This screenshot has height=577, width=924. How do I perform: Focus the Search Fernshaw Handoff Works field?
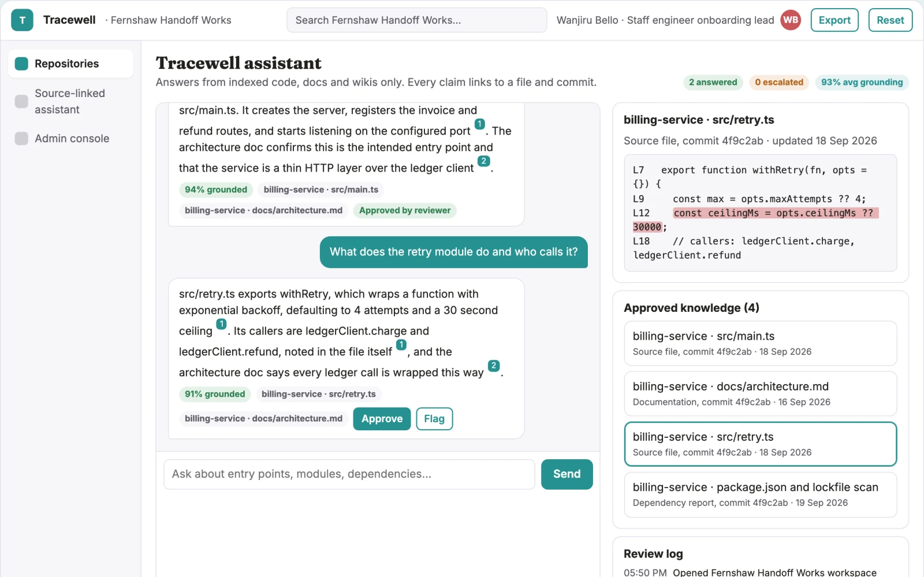(x=416, y=20)
